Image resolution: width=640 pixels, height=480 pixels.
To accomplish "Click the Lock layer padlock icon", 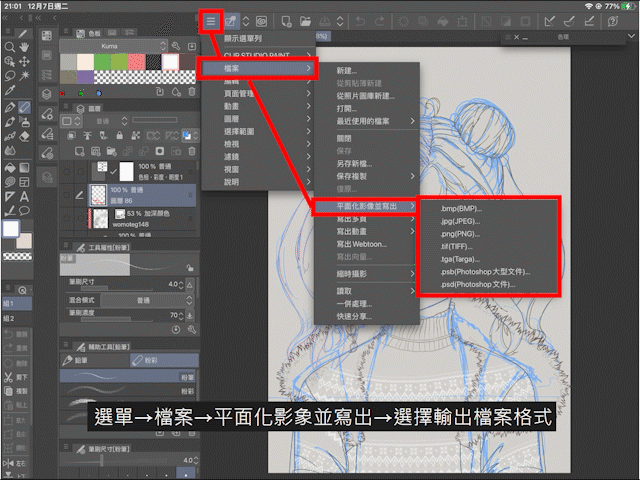I will (119, 135).
